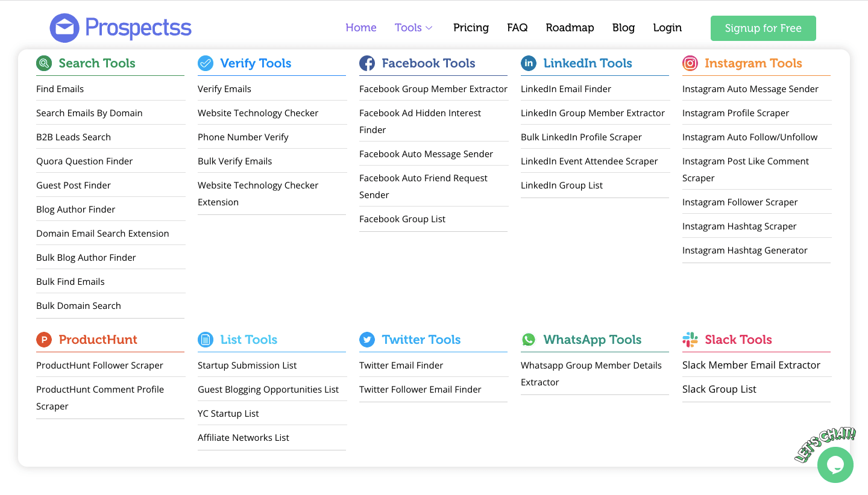Open Bulk Blog Author Finder

coord(86,258)
